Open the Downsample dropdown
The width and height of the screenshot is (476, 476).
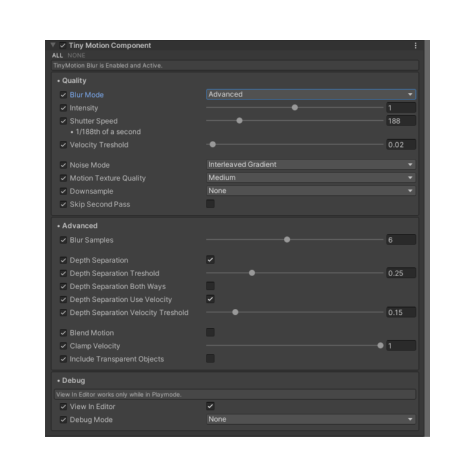[311, 190]
